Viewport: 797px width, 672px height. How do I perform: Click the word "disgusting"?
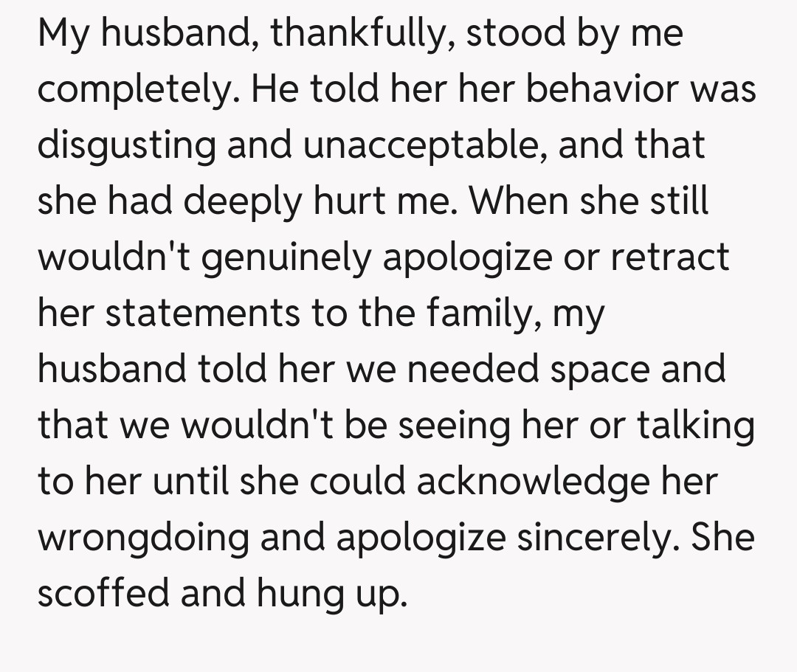(x=125, y=145)
